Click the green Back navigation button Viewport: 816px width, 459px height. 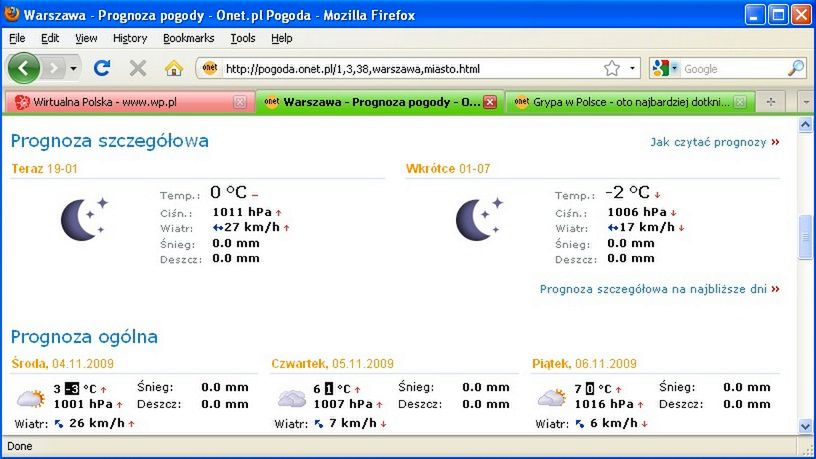click(x=23, y=68)
